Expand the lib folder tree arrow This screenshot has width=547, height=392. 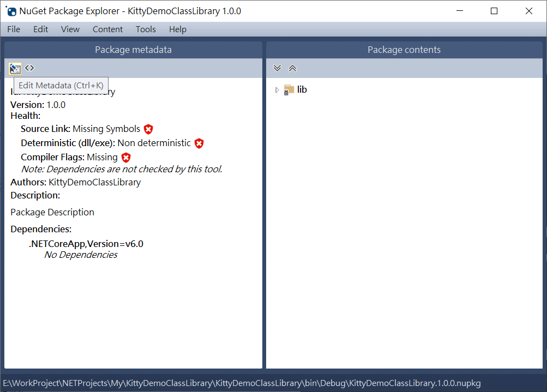coord(277,90)
